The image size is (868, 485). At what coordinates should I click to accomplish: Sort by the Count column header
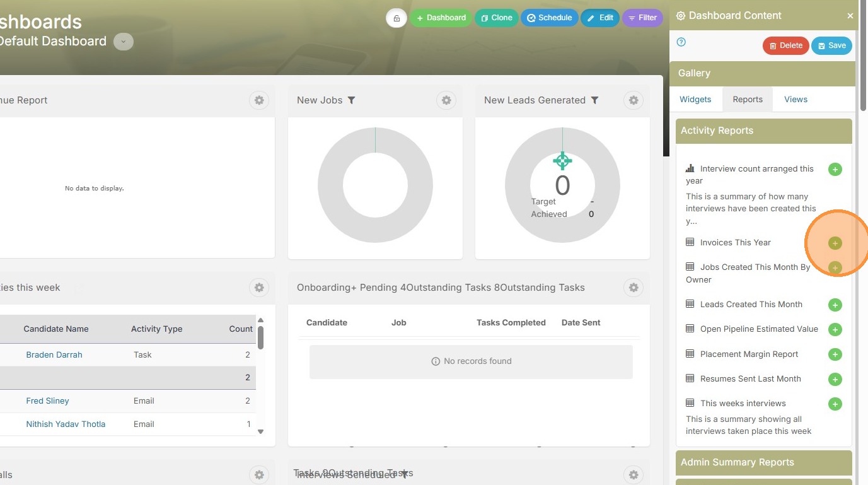pos(241,329)
